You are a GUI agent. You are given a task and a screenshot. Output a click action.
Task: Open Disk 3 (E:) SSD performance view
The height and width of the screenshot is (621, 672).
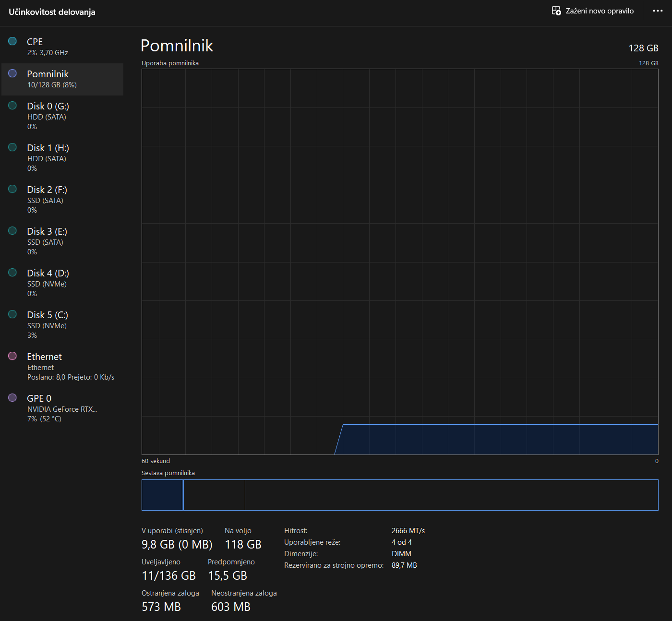pos(62,241)
